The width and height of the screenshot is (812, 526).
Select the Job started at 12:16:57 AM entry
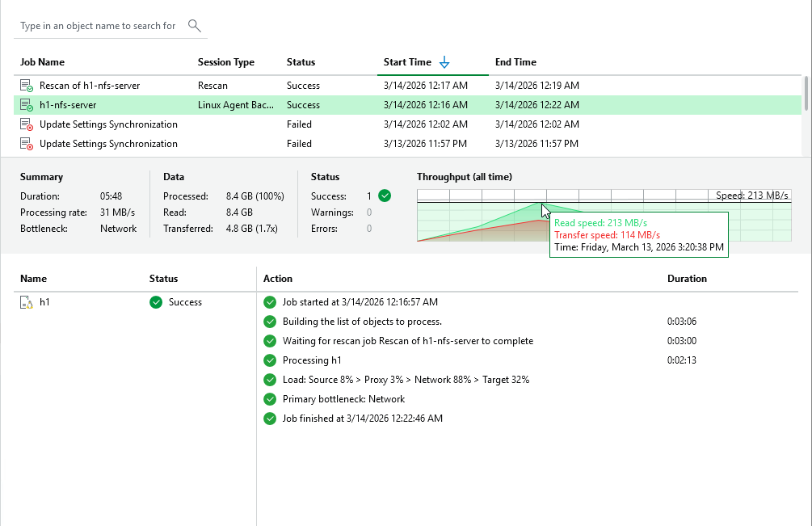click(x=360, y=302)
